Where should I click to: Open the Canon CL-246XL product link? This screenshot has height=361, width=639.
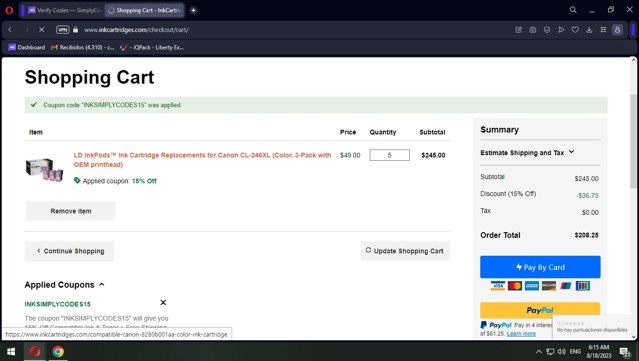coord(202,160)
